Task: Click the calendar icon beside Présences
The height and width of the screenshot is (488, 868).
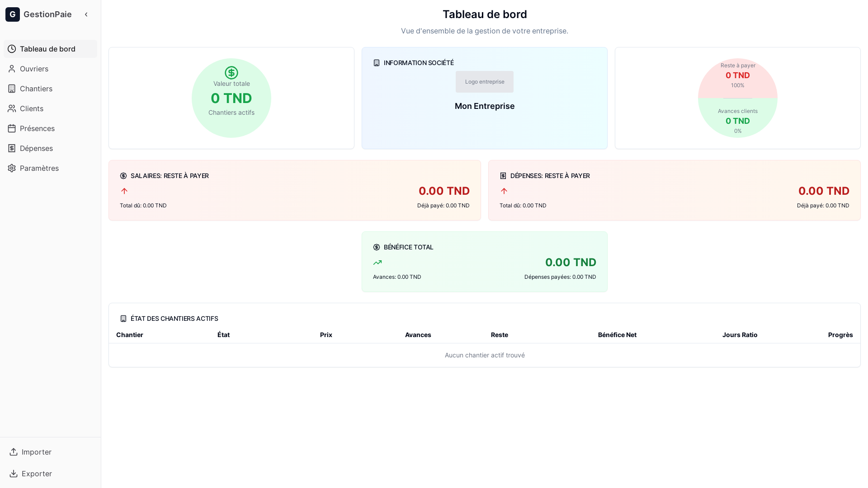Action: pos(12,128)
